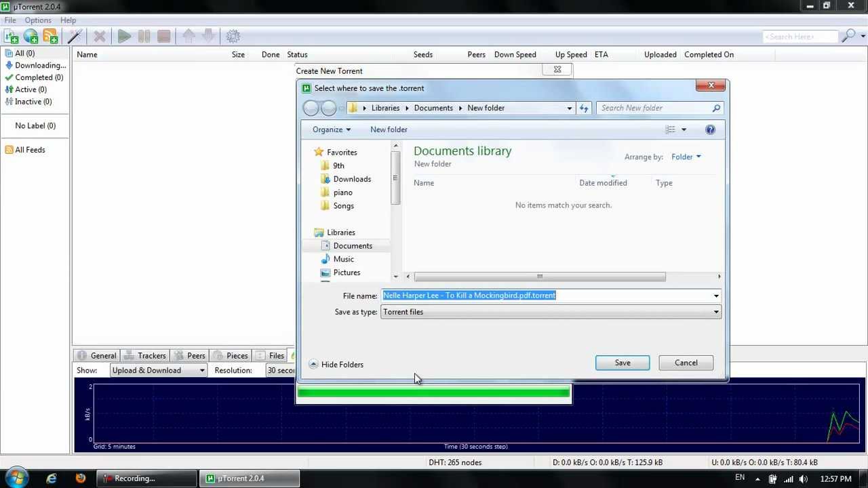Click the Add RSS Feed toolbar icon
Viewport: 868px width, 488px height.
coord(50,37)
